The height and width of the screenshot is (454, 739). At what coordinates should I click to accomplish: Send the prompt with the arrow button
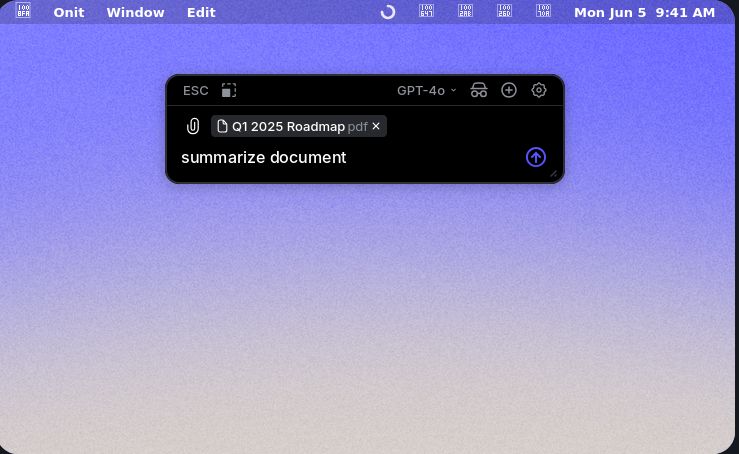[536, 158]
